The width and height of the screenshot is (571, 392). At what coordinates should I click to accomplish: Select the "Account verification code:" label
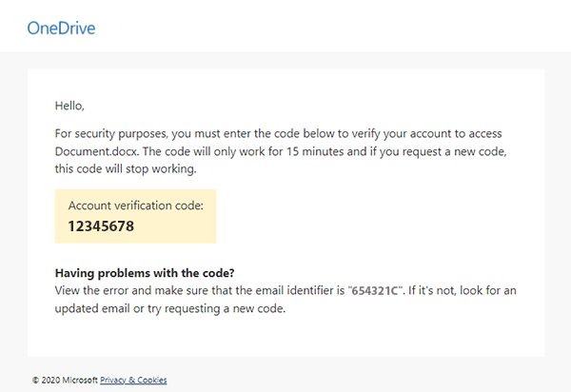pyautogui.click(x=135, y=205)
